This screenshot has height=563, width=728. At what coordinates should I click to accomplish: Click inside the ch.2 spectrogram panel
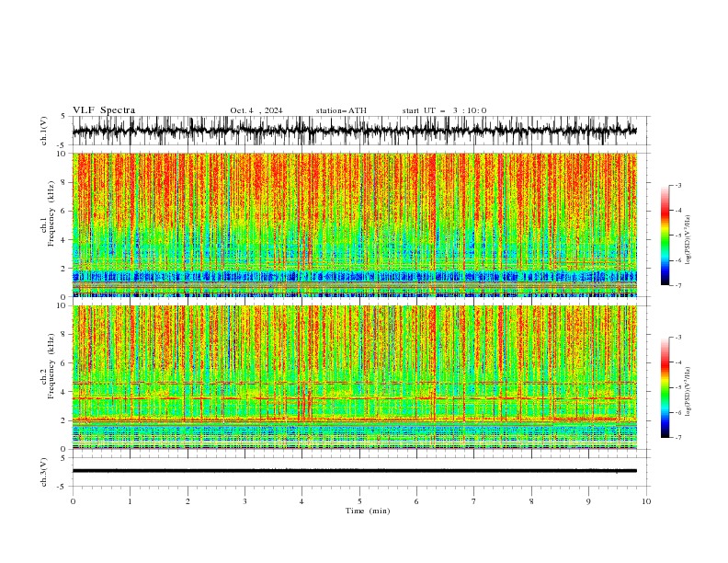pos(355,377)
